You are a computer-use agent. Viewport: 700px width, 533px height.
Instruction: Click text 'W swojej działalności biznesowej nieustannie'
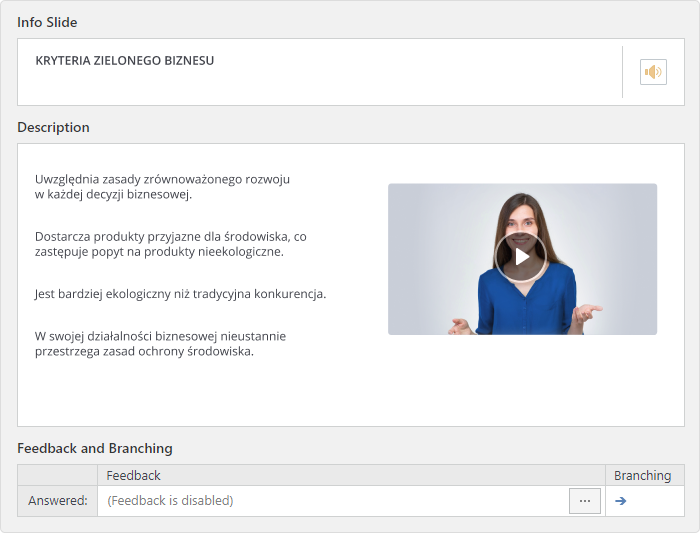pyautogui.click(x=160, y=336)
